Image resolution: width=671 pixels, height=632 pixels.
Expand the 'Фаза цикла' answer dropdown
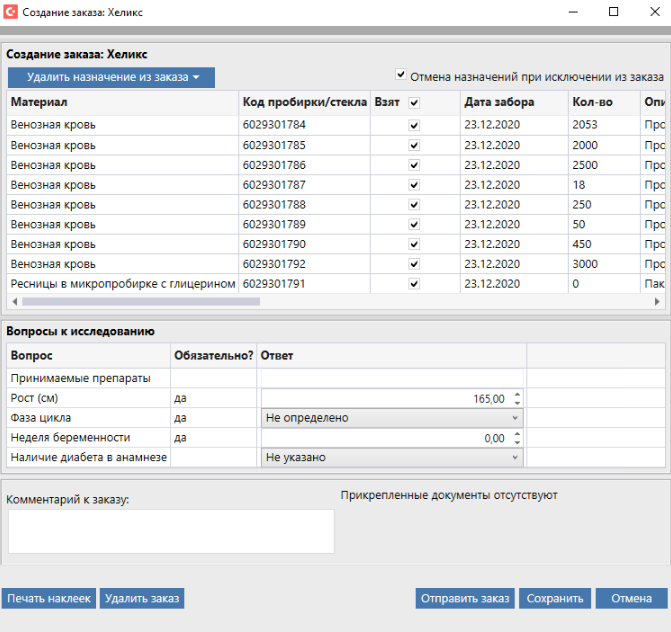pyautogui.click(x=515, y=418)
